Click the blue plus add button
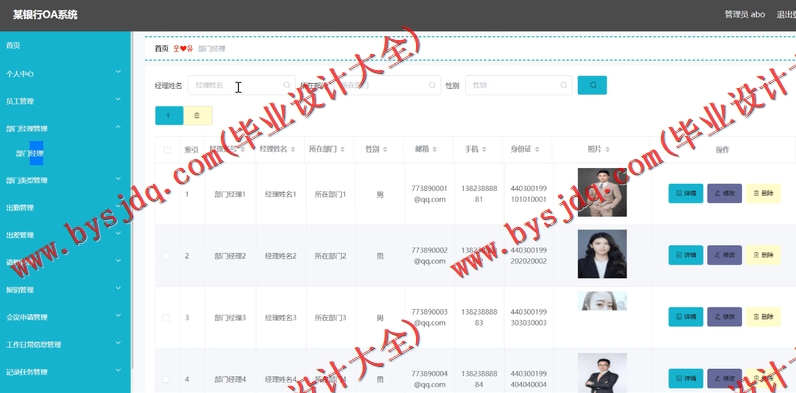This screenshot has width=796, height=393. 169,115
